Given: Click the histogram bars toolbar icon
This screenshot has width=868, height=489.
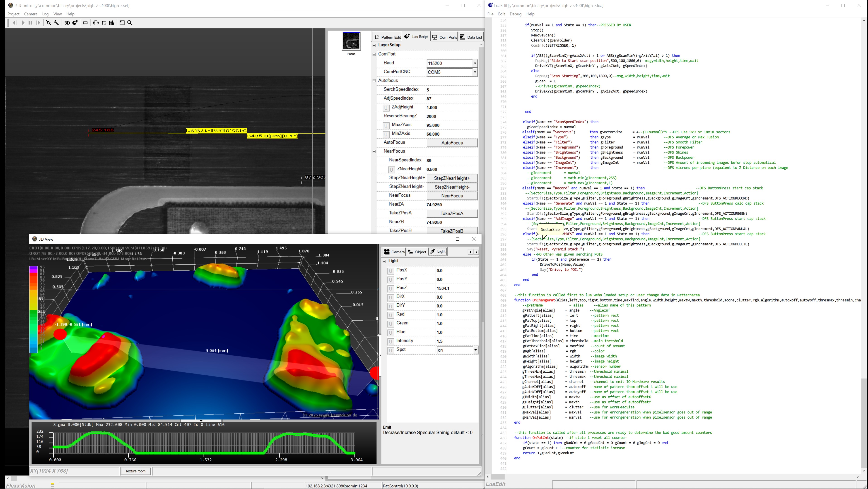Looking at the screenshot, I should [x=112, y=23].
